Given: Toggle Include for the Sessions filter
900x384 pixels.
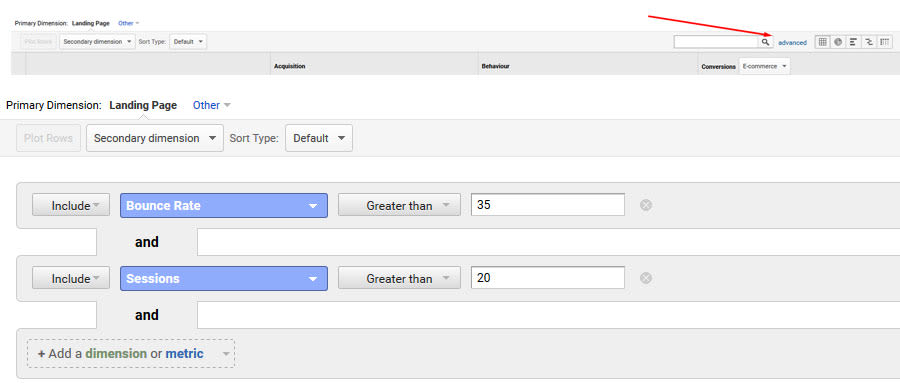Looking at the screenshot, I should (x=71, y=278).
